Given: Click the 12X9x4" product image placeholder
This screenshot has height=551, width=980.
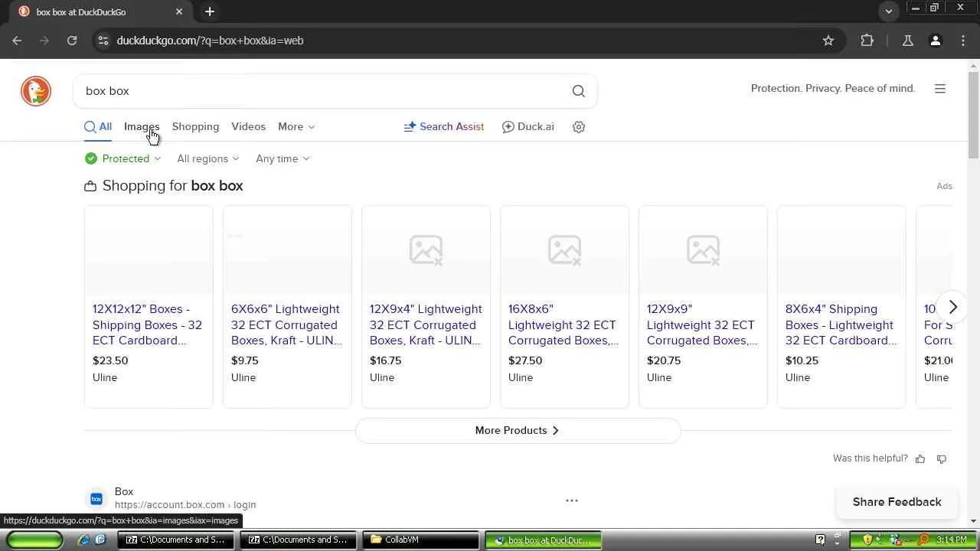Looking at the screenshot, I should 426,250.
